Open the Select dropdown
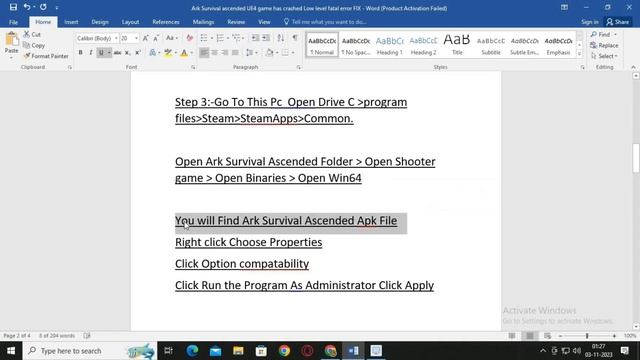 604,56
